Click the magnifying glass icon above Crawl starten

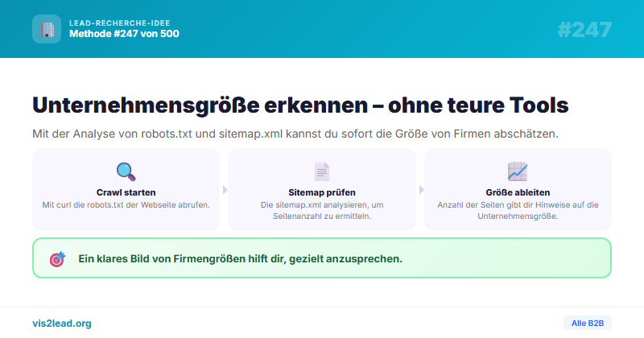click(x=126, y=171)
